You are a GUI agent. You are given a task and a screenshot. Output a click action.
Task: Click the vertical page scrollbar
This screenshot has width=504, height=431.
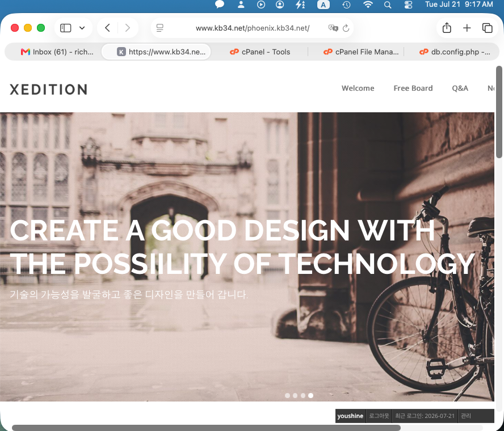pyautogui.click(x=499, y=112)
